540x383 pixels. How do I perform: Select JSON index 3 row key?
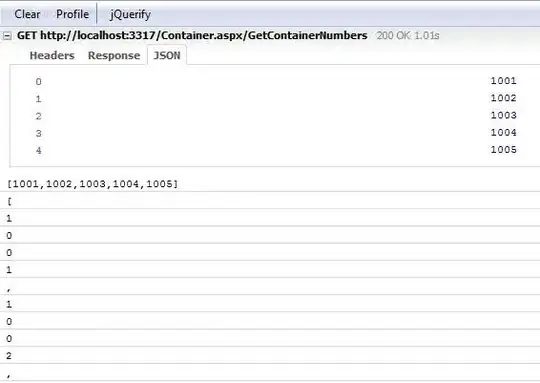point(38,133)
